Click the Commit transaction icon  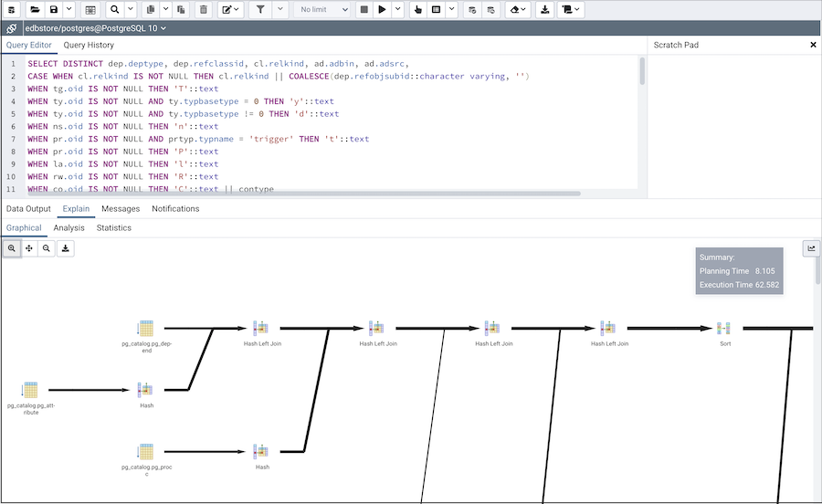point(472,9)
